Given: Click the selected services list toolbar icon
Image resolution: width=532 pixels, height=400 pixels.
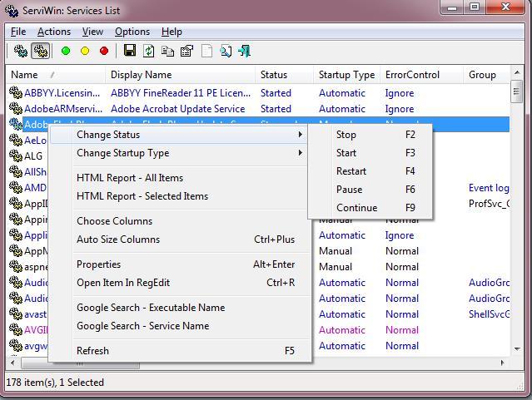Looking at the screenshot, I should [41, 52].
